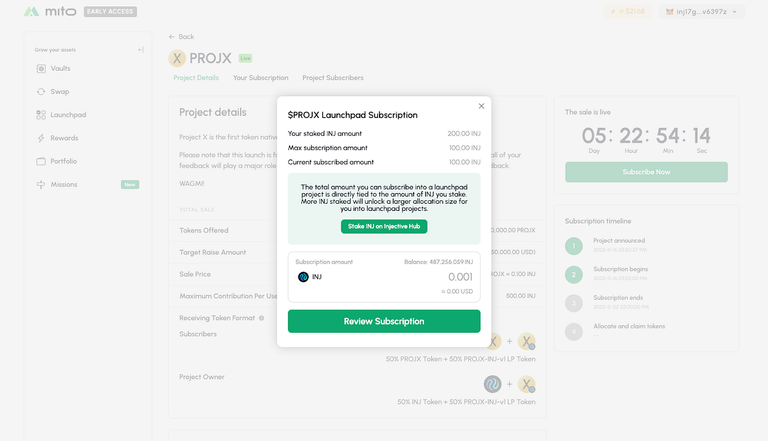Screen dimensions: 768x441
Task: Switch to the Project Subscribers tab
Action: coord(333,77)
